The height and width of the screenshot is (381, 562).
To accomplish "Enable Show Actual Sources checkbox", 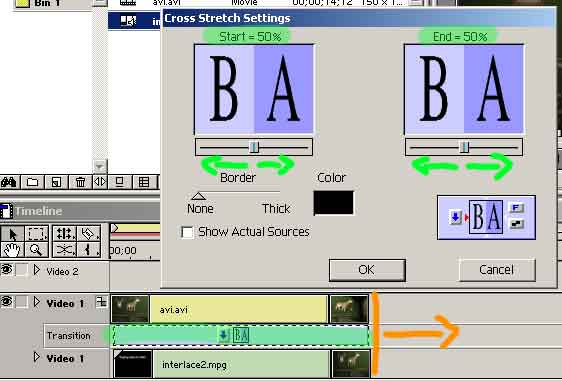I will tap(187, 232).
